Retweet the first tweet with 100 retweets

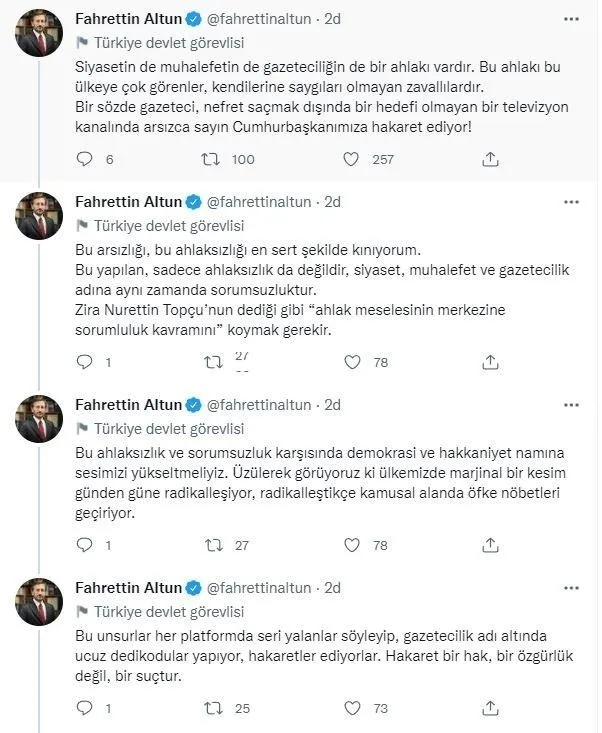coord(211,159)
